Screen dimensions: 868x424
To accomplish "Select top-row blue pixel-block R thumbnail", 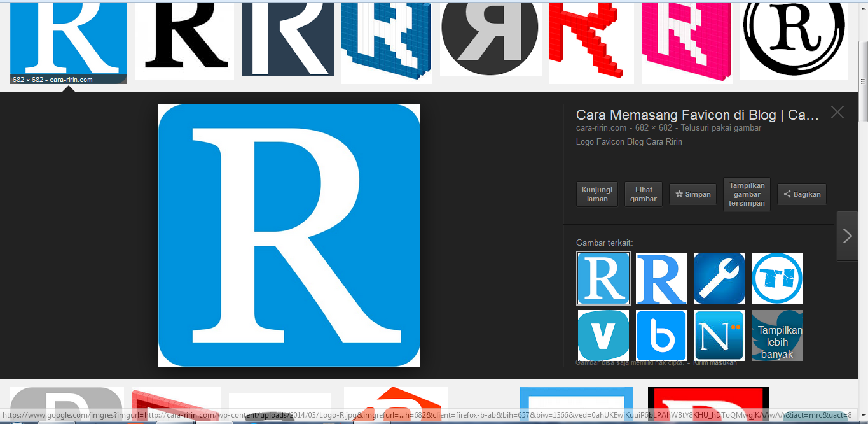I will tap(387, 42).
